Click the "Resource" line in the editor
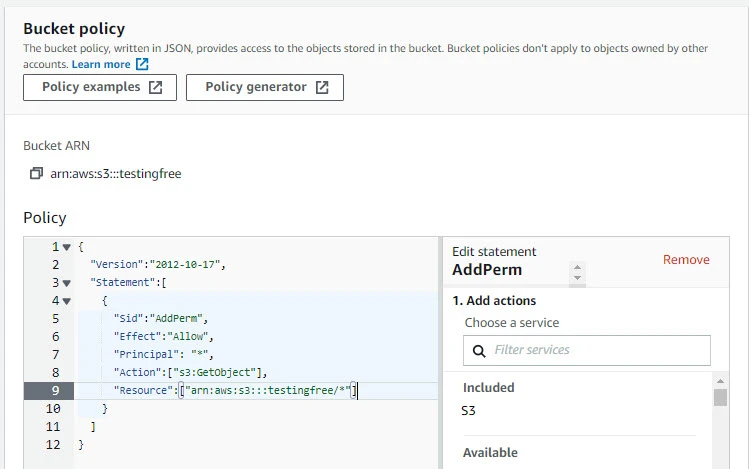 tap(235, 391)
